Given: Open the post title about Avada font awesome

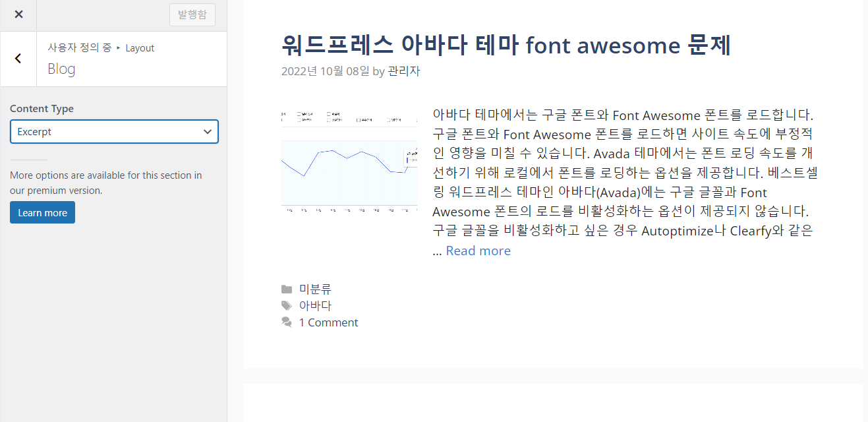Looking at the screenshot, I should [504, 45].
